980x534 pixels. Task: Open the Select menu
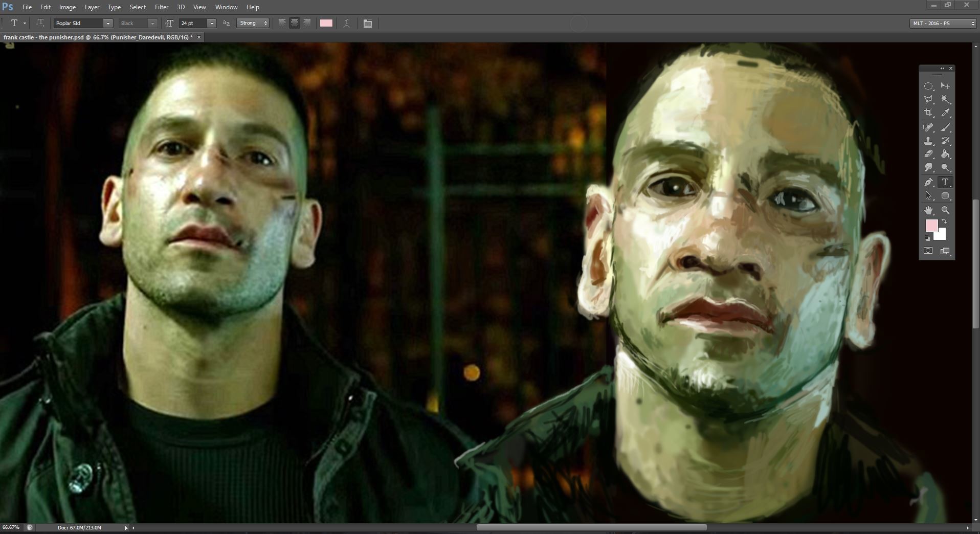tap(138, 7)
